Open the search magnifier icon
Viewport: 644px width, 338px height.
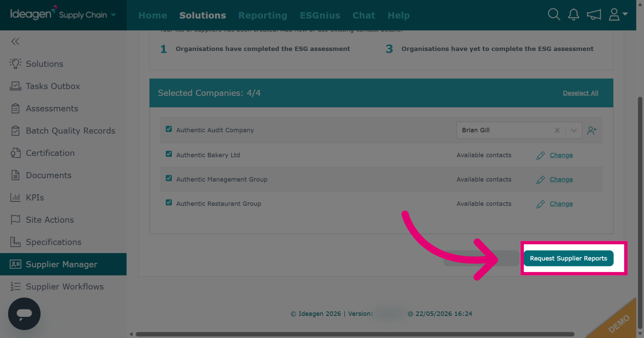554,14
